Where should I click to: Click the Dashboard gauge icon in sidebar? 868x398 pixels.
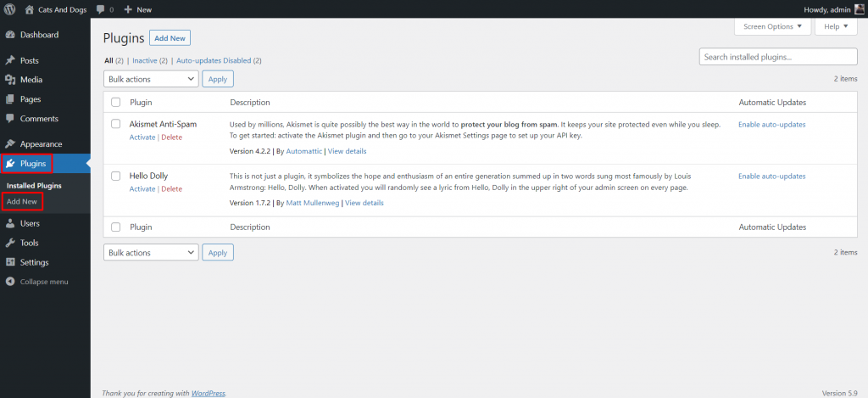(10, 35)
